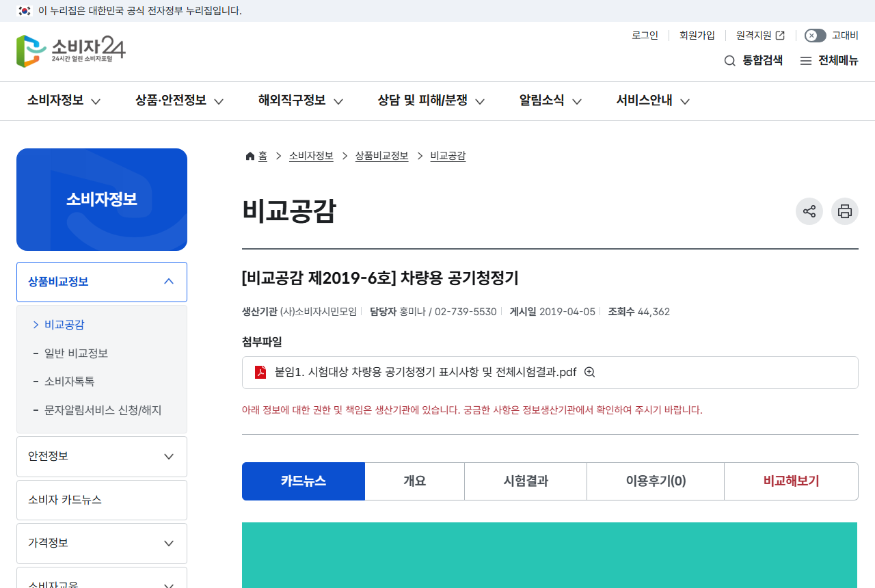Open the 전체메뉴 hamburger icon

click(806, 61)
